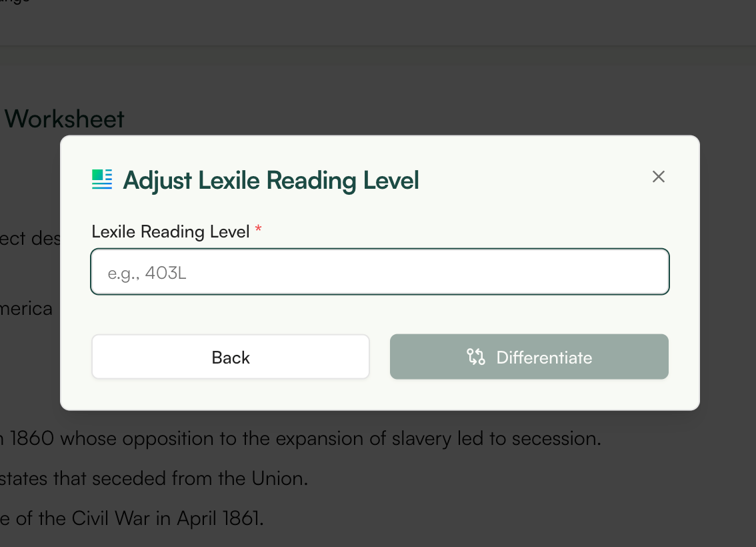This screenshot has height=547, width=756.
Task: Click the 'e.g., 403L' placeholder text
Action: [x=145, y=272]
